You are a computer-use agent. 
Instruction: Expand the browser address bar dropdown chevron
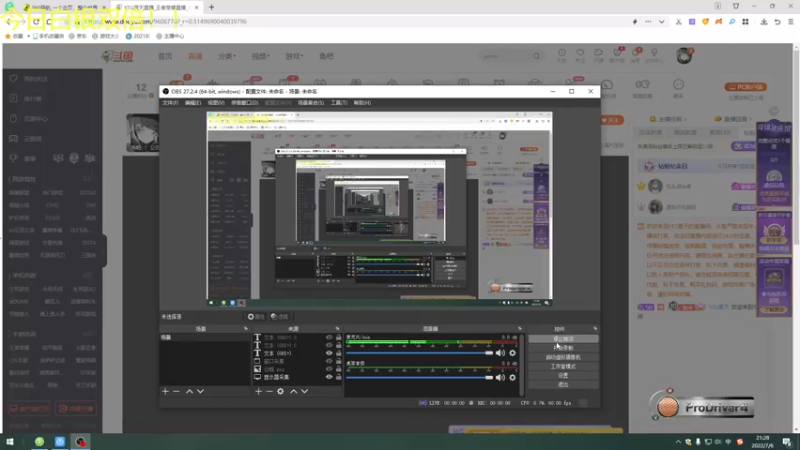pos(662,22)
